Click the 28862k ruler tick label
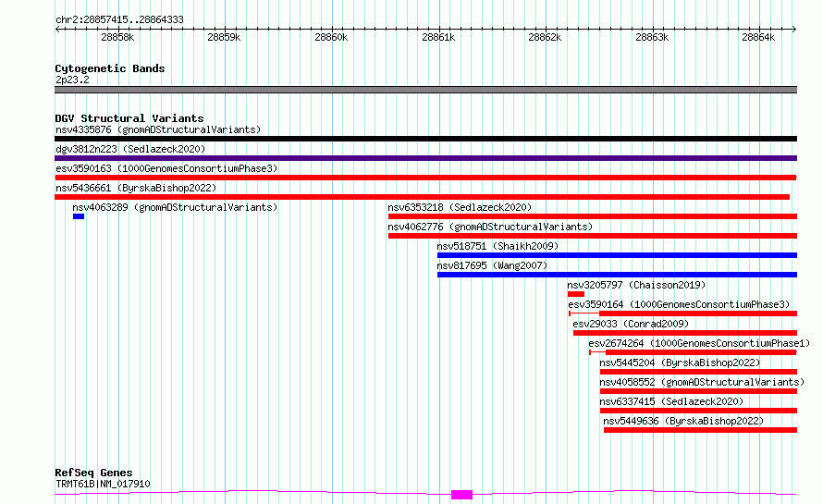 click(545, 37)
